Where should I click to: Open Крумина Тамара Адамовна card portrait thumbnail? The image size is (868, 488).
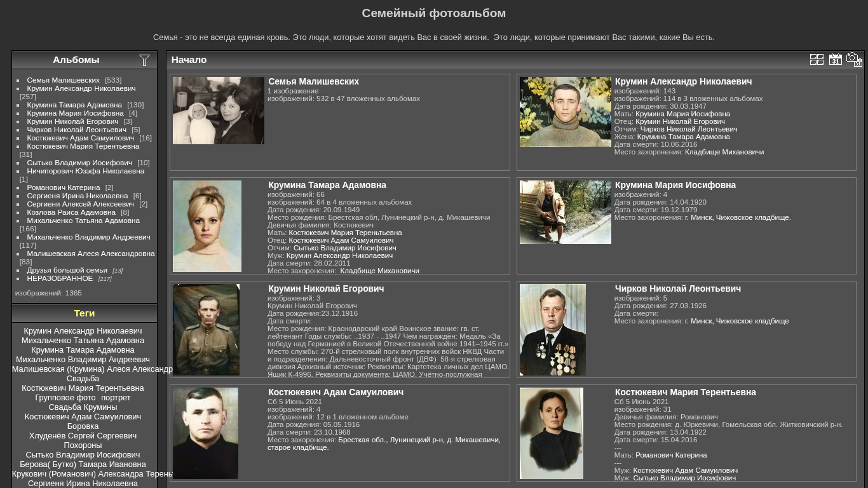pos(207,226)
